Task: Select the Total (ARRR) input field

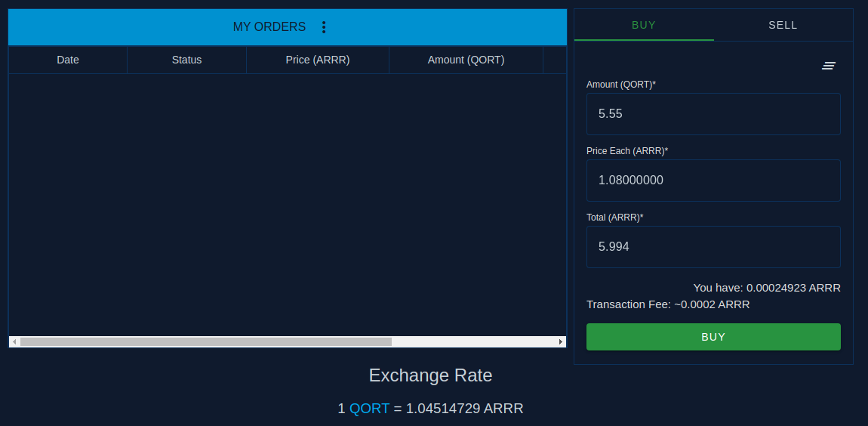Action: [713, 247]
